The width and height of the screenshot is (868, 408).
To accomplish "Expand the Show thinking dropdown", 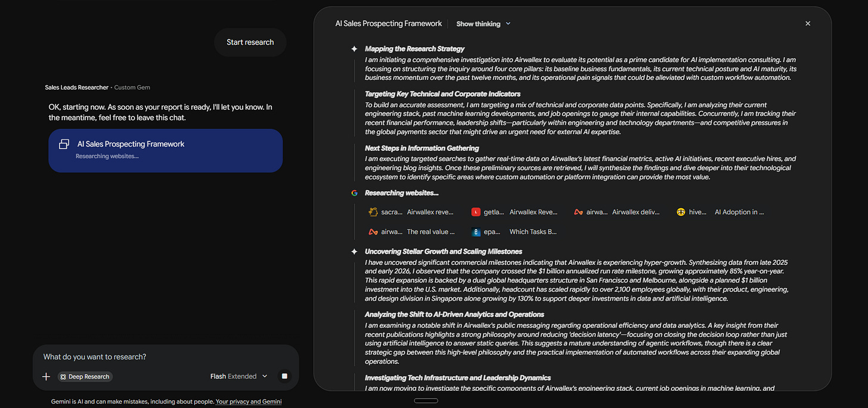I will [483, 24].
